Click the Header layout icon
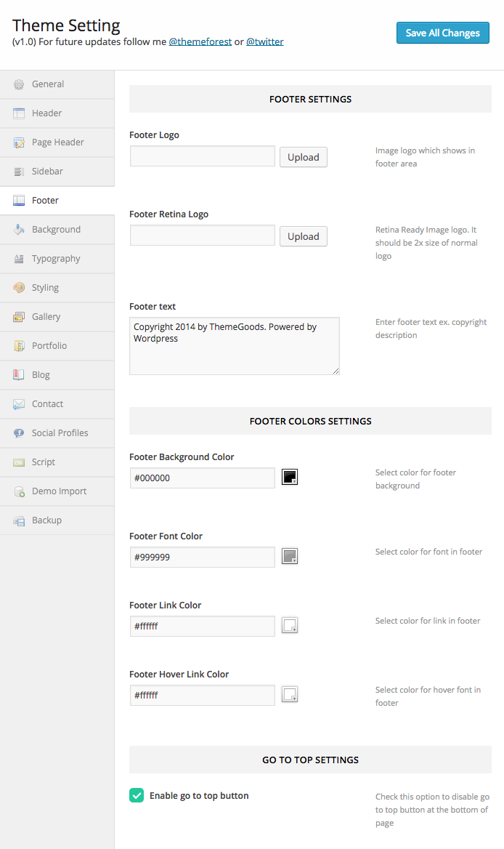This screenshot has width=504, height=849. coord(19,113)
